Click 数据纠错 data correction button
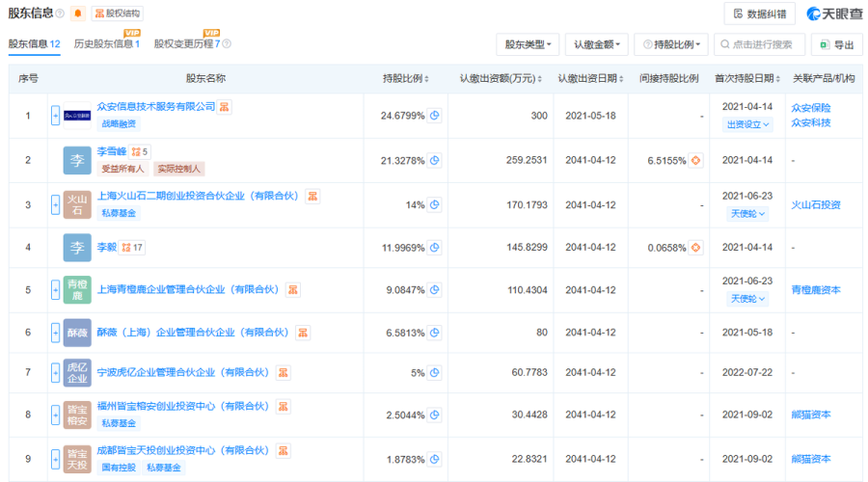The image size is (868, 482). [x=760, y=13]
